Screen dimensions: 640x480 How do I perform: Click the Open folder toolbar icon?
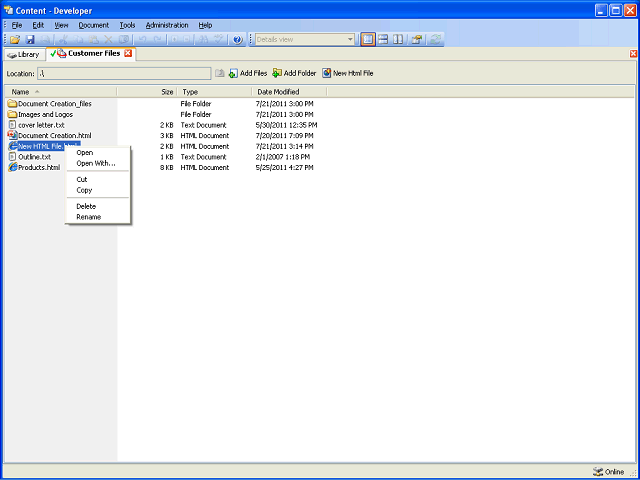pyautogui.click(x=15, y=40)
